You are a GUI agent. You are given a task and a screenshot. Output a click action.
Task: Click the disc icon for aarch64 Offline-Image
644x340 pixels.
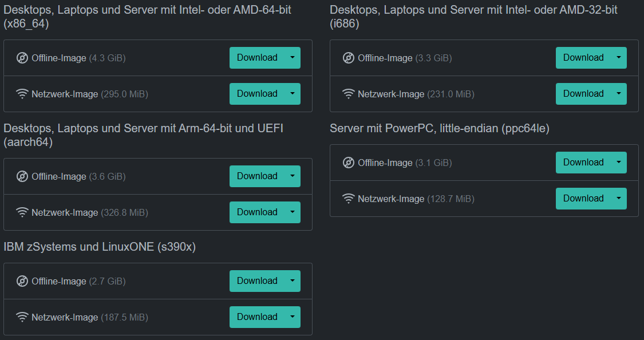pos(22,176)
